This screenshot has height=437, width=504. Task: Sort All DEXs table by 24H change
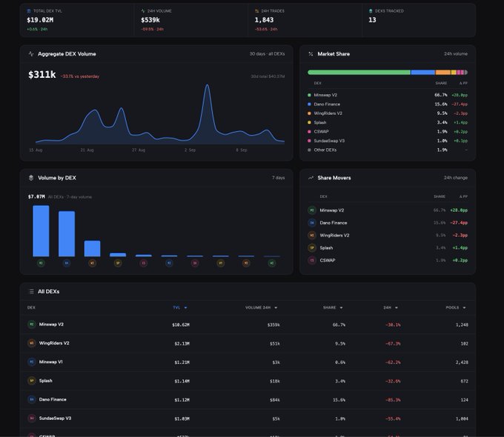[x=391, y=307]
